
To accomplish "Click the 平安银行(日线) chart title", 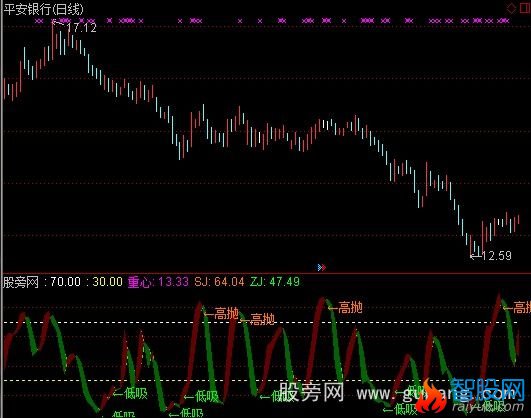I will [43, 9].
